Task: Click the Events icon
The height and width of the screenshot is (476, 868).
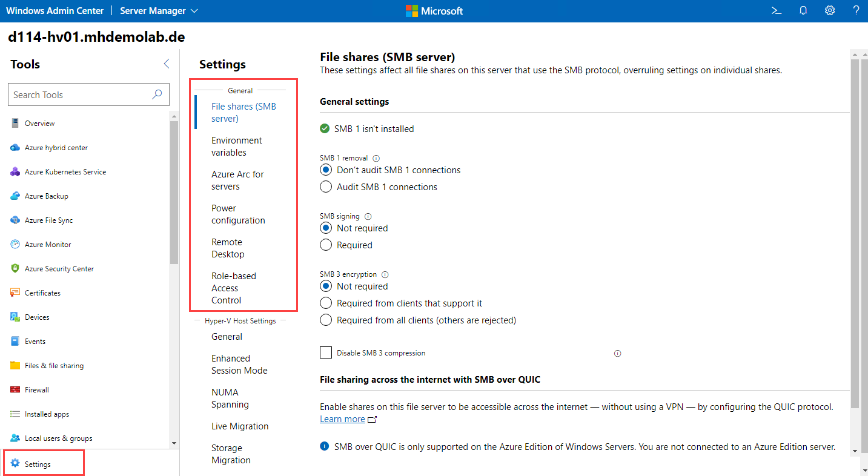Action: [x=15, y=341]
